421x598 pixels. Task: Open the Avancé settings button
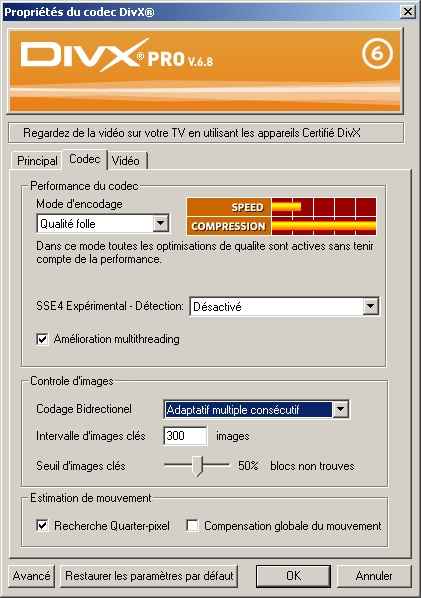pos(31,575)
